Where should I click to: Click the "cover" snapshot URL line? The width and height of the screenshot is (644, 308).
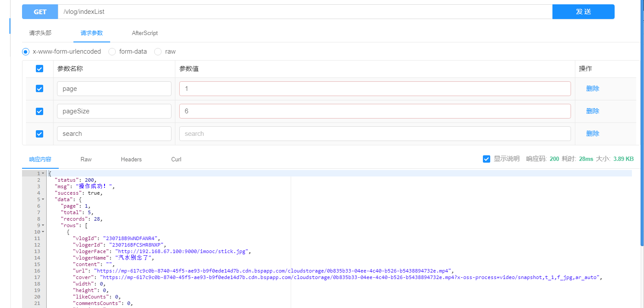pyautogui.click(x=337, y=277)
